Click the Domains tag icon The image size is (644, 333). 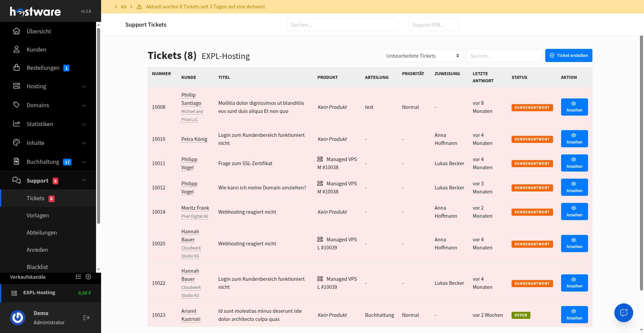[x=16, y=105]
